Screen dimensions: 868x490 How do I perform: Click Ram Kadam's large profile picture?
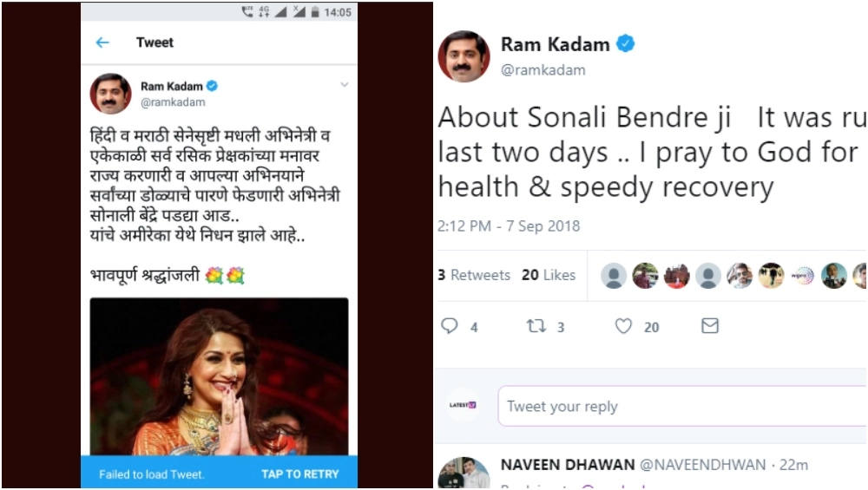(464, 56)
